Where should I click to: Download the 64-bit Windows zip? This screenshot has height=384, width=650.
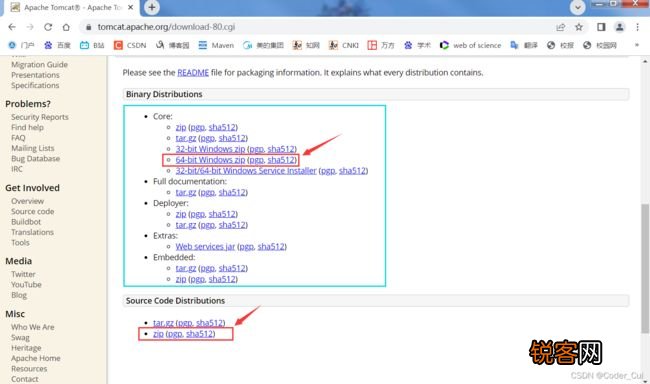[x=210, y=160]
